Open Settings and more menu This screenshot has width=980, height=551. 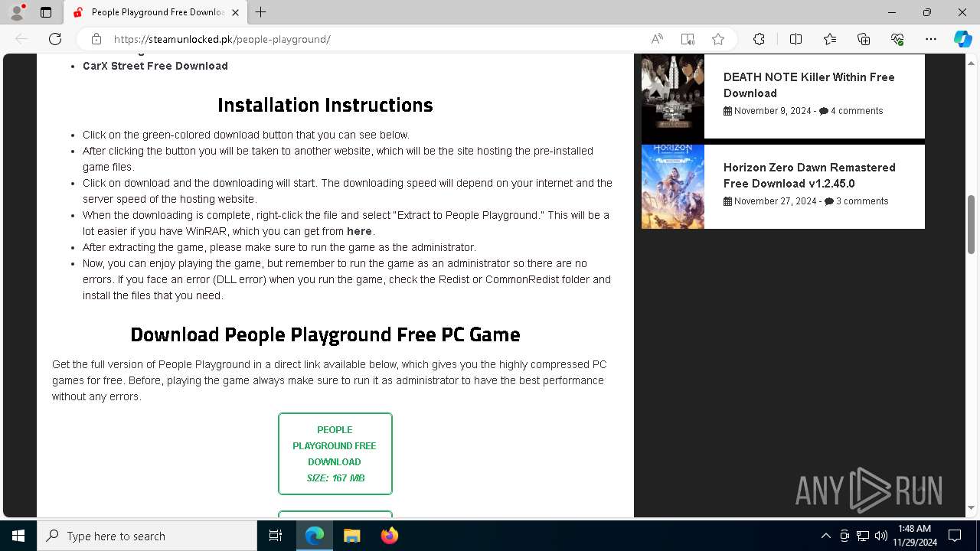[931, 39]
